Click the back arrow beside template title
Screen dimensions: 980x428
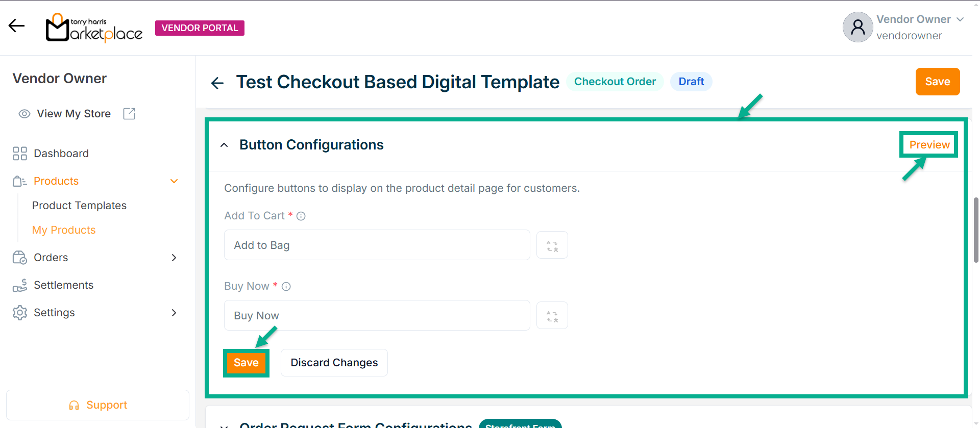(217, 83)
